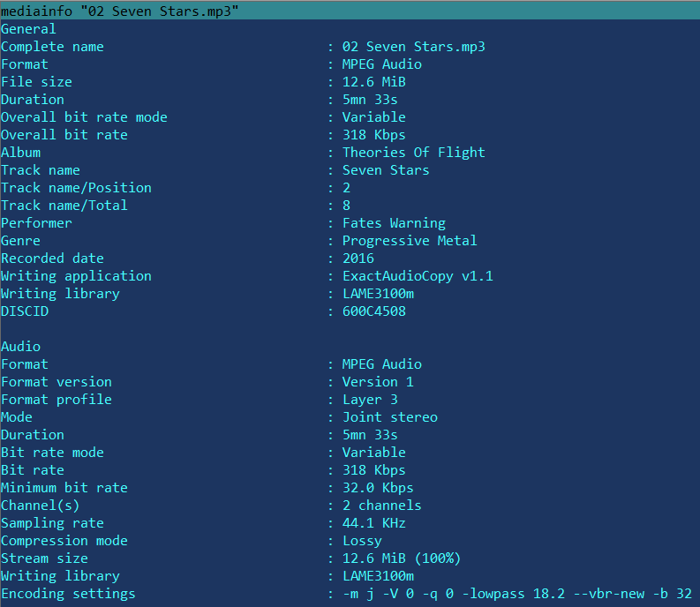This screenshot has height=607, width=700.
Task: Click the File size value 12.6 MiB
Action: pos(374,82)
